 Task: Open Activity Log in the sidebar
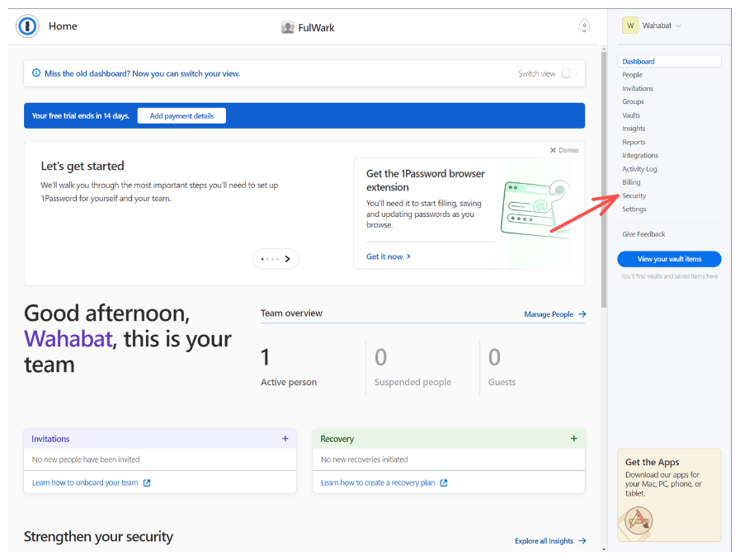(639, 169)
